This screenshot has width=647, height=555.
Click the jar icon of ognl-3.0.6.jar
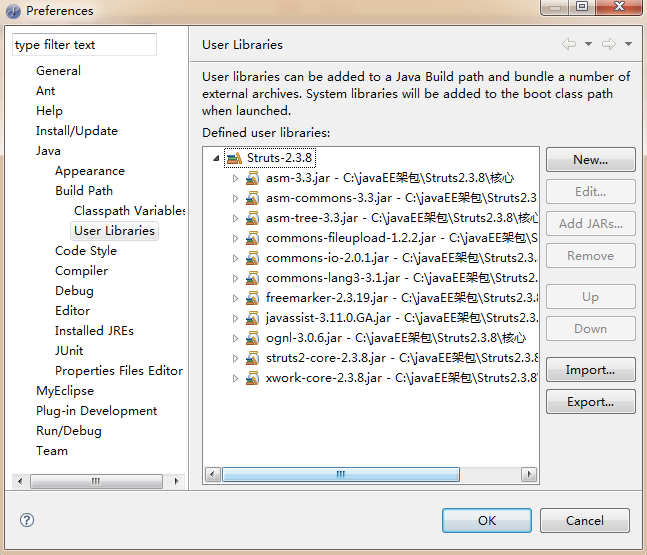[x=252, y=338]
